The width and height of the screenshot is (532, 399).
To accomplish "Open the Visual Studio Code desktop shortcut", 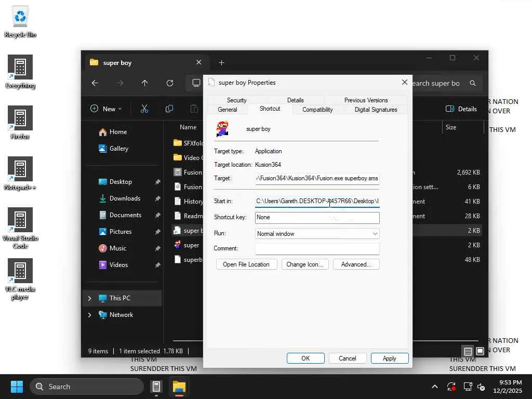I will (x=20, y=229).
